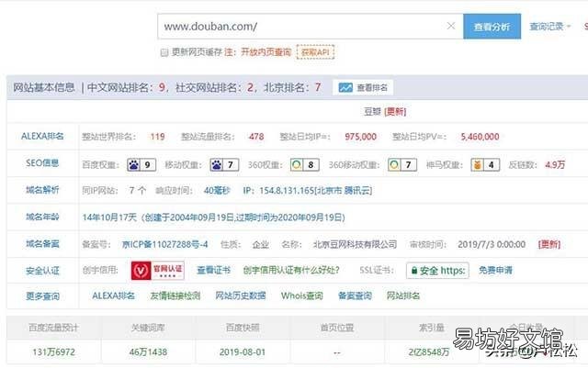Click the index volume 2亿8548万

pyautogui.click(x=429, y=352)
